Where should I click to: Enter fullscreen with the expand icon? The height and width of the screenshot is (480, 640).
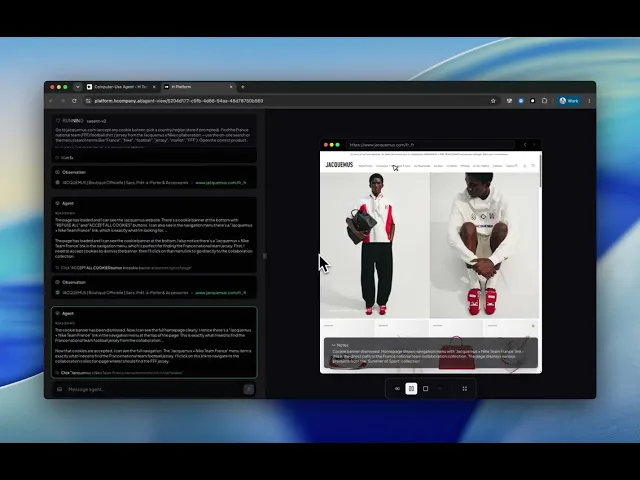[x=464, y=389]
